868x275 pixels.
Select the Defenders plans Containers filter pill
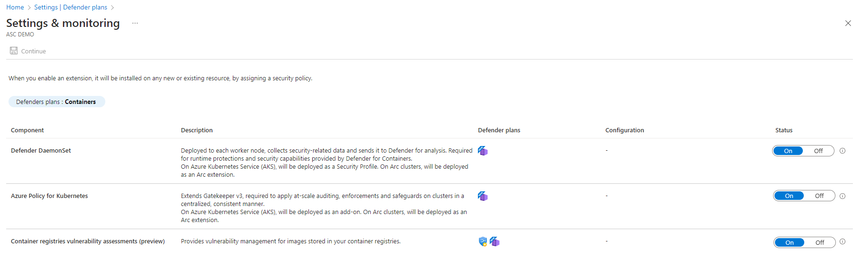[x=57, y=102]
